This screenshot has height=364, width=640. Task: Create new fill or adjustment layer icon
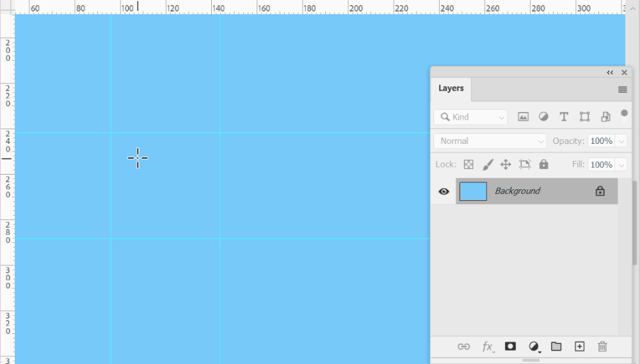tap(534, 347)
